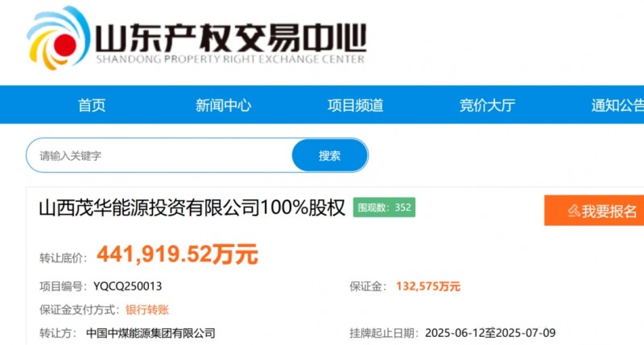Click the 132,575万元 deposit amount
This screenshot has width=644, height=345.
427,286
